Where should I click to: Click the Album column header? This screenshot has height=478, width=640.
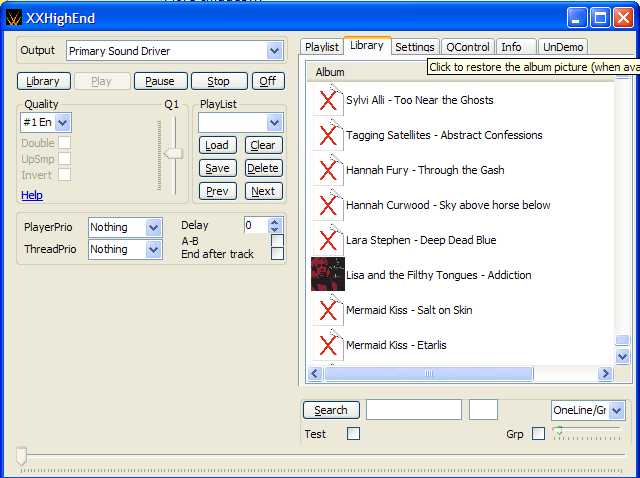pos(330,72)
